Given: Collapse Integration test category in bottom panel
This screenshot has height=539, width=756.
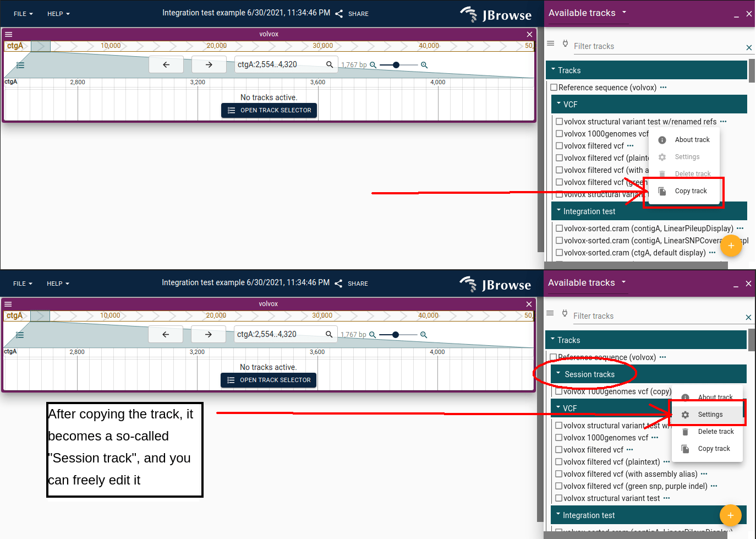Looking at the screenshot, I should point(649,515).
